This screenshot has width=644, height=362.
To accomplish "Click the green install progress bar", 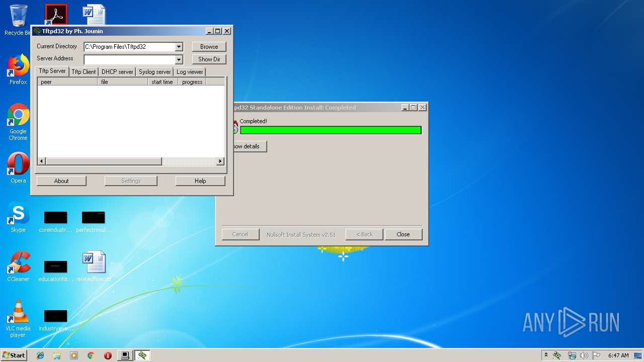I will coord(331,130).
